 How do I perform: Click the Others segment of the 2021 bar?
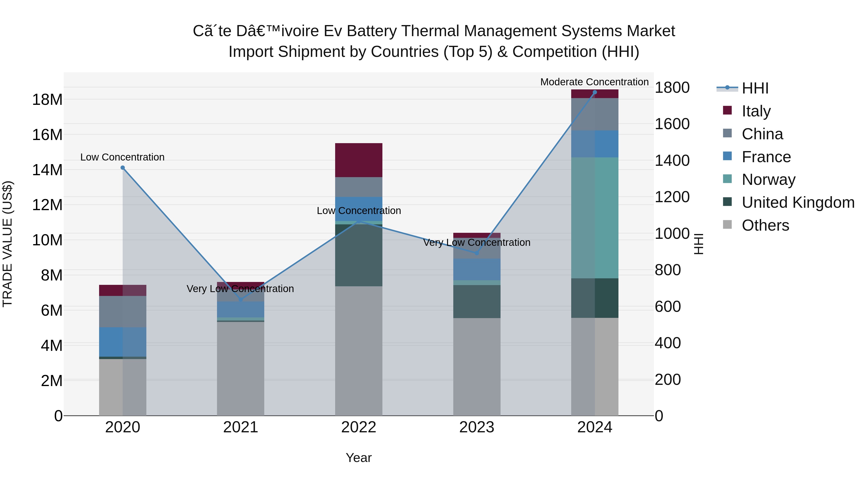241,369
